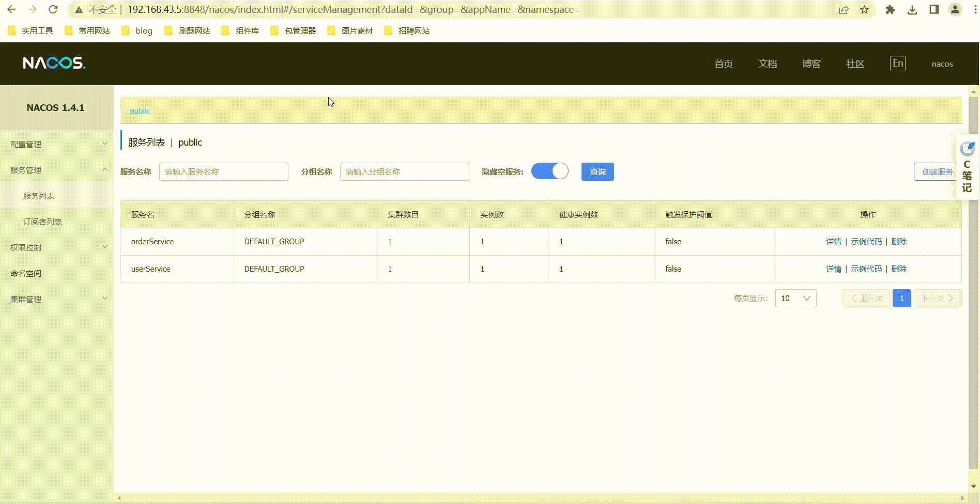This screenshot has width=980, height=504.
Task: Click the browser forward arrow
Action: point(32,9)
